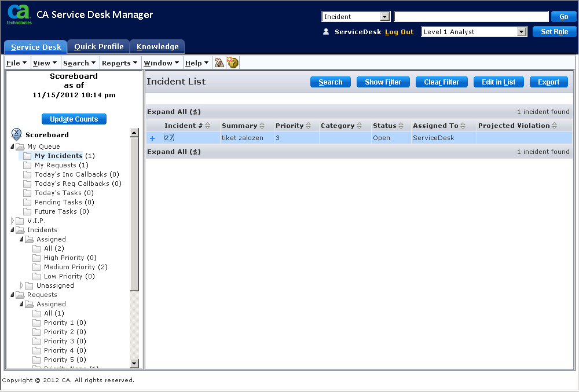Viewport: 579px width, 392px height.
Task: Click the Log Out link
Action: (x=399, y=32)
